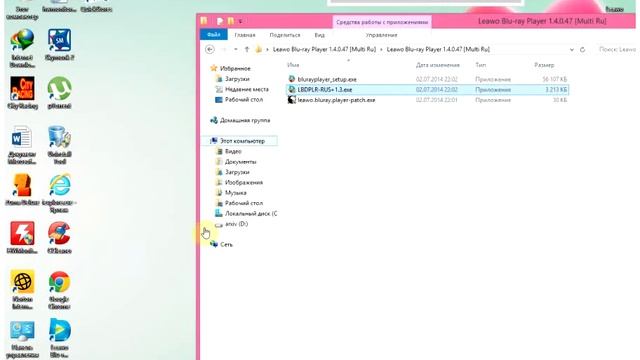
Task: Select the yellow globe desktop shortcut
Action: coord(22,289)
